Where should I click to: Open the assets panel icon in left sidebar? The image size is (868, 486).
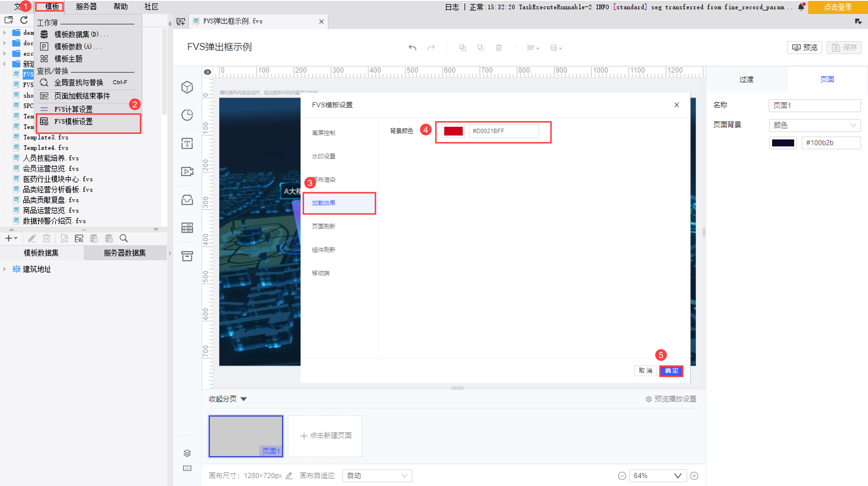click(187, 200)
